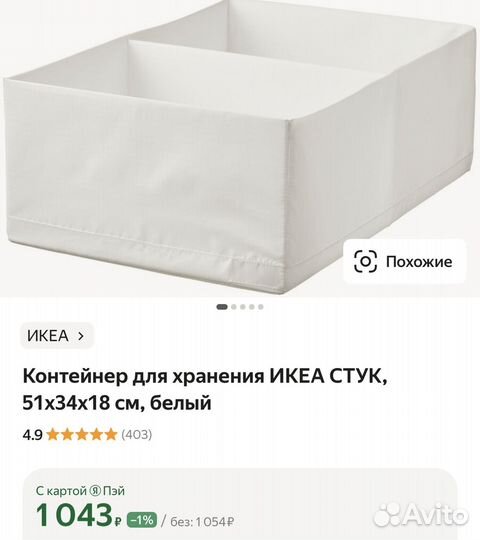Image resolution: width=480 pixels, height=540 pixels.
Task: Jump to the third image pager dot
Action: (x=243, y=307)
